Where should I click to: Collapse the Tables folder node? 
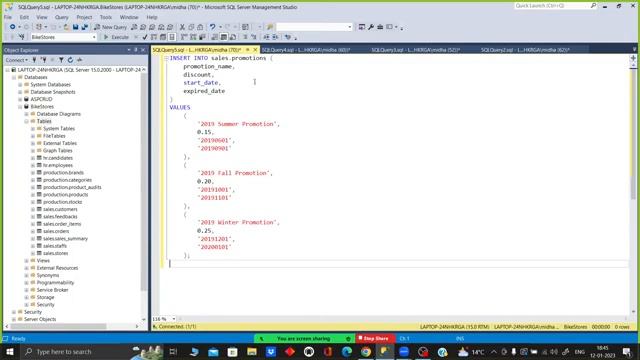pos(27,121)
